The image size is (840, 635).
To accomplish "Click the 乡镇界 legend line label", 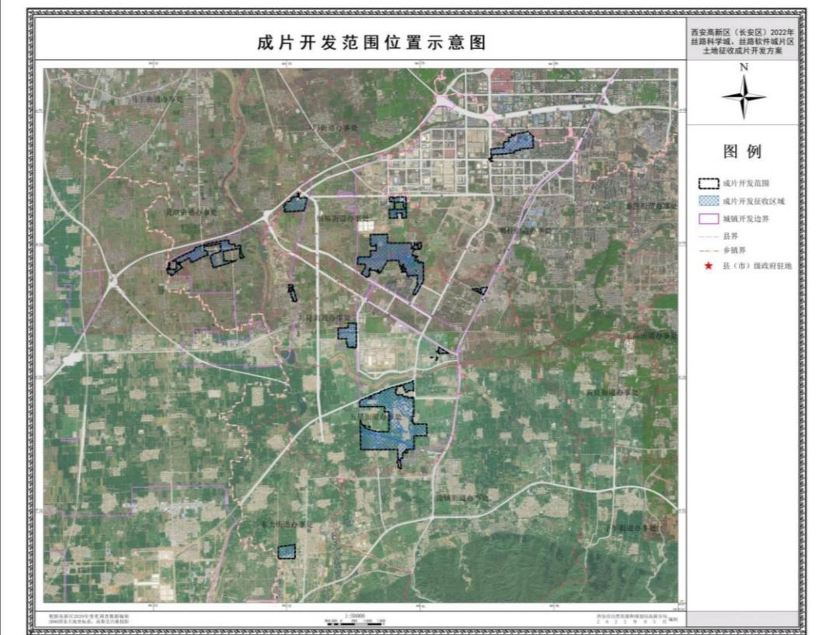I will tap(734, 250).
